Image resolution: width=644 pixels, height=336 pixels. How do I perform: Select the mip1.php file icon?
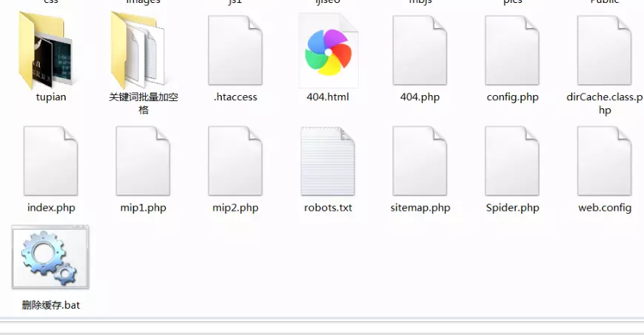click(143, 161)
